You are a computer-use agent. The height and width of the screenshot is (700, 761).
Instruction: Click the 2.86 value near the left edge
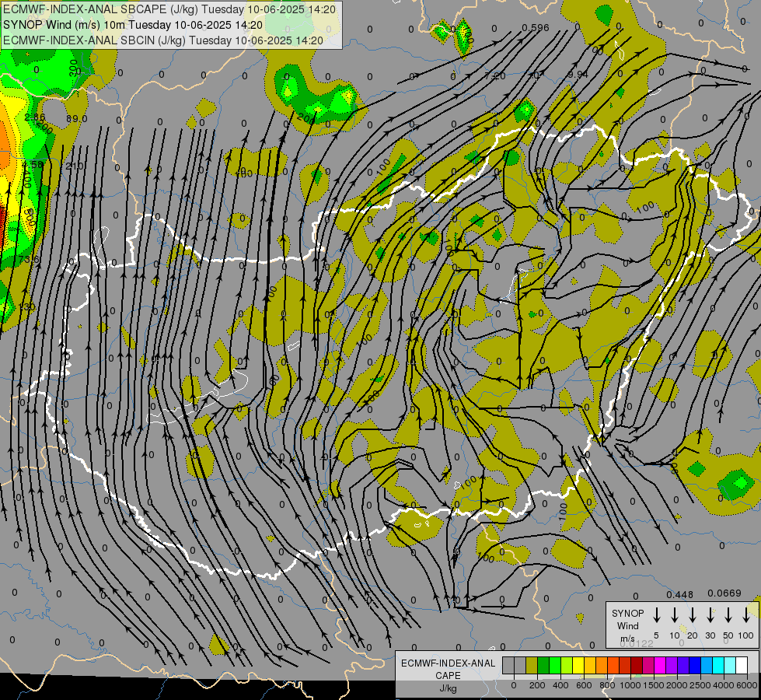(x=34, y=117)
